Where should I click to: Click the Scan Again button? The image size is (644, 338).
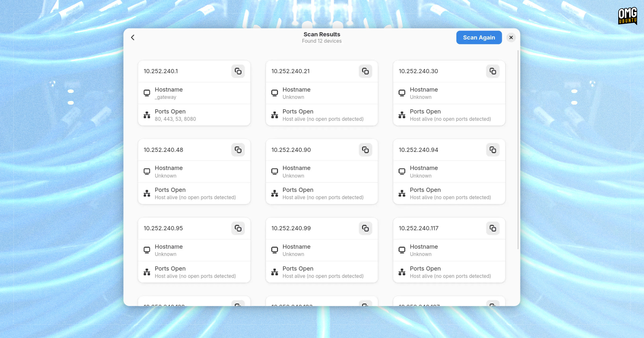pos(479,38)
